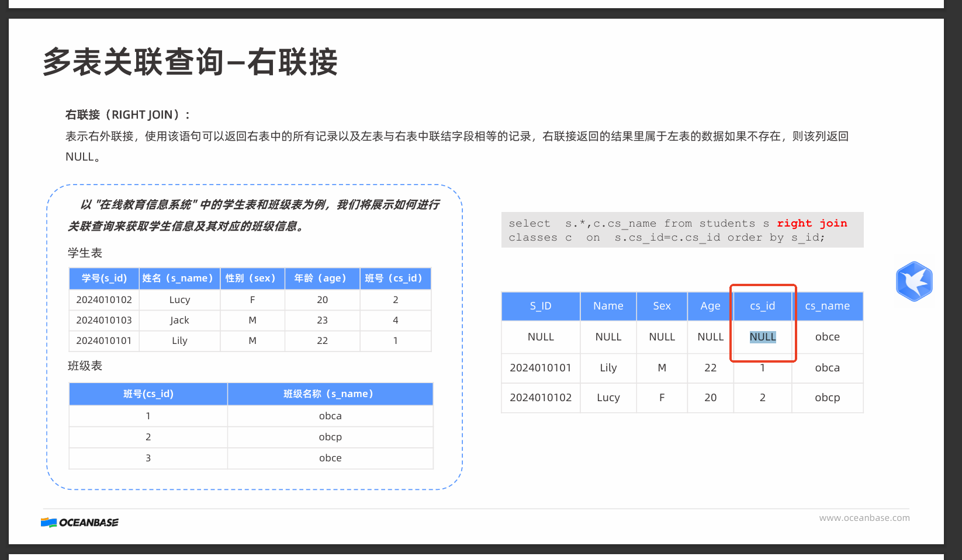
Task: Click the cs_name result column header
Action: pos(827,306)
